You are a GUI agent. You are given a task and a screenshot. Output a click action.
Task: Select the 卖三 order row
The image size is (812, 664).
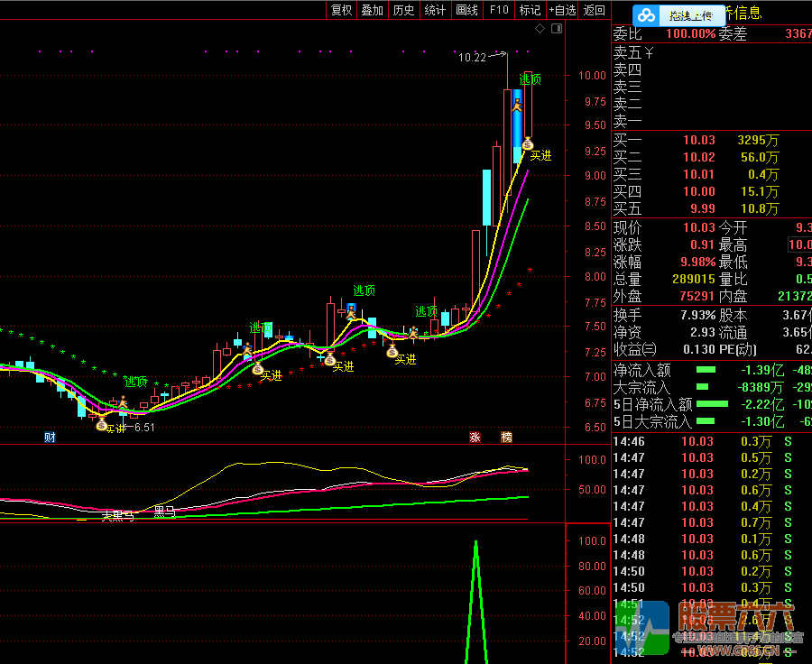712,87
